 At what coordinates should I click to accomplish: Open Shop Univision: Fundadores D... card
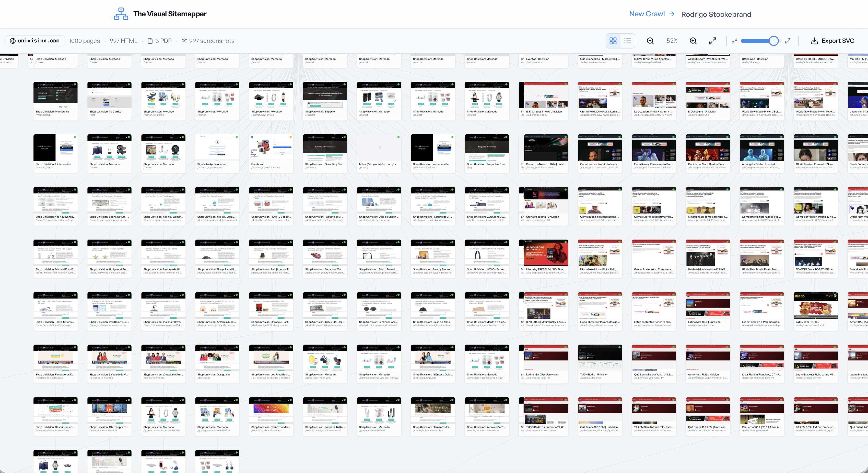pyautogui.click(x=56, y=364)
